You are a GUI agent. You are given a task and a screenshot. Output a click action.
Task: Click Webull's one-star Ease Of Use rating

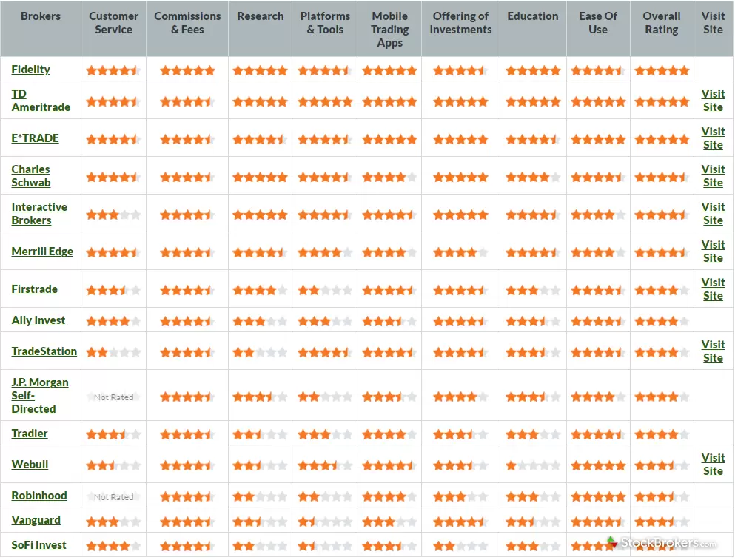(x=598, y=465)
